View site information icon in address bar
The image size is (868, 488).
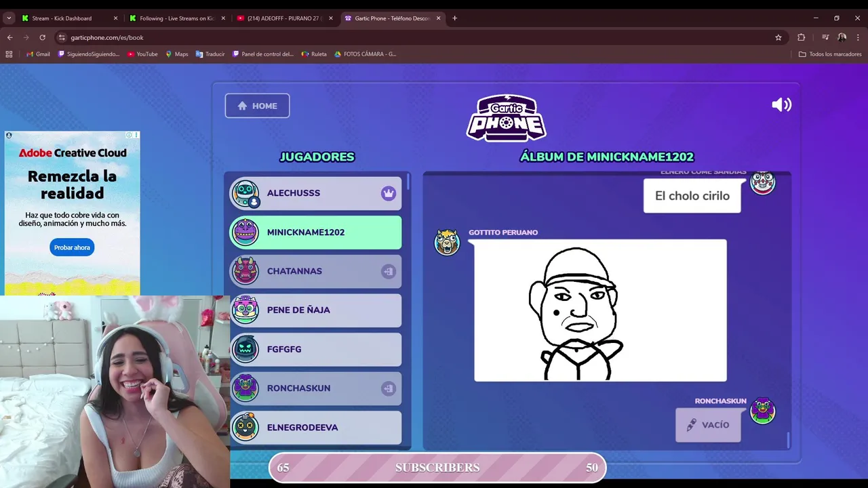62,37
